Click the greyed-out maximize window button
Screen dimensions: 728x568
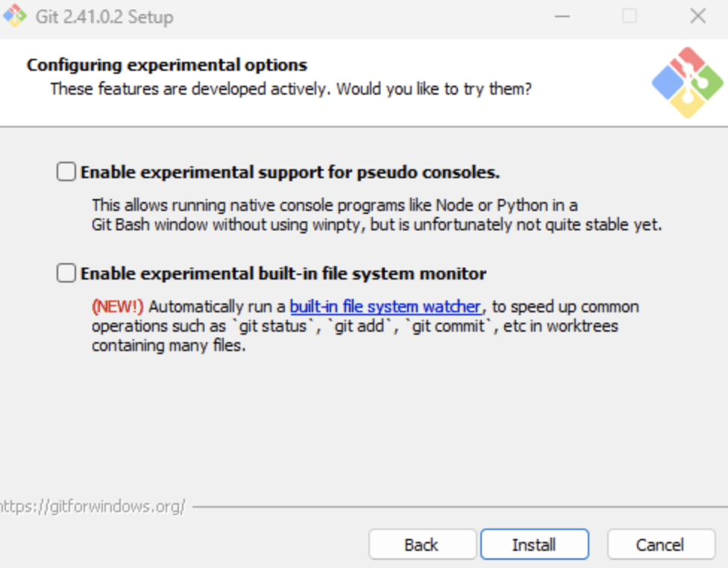[x=630, y=16]
